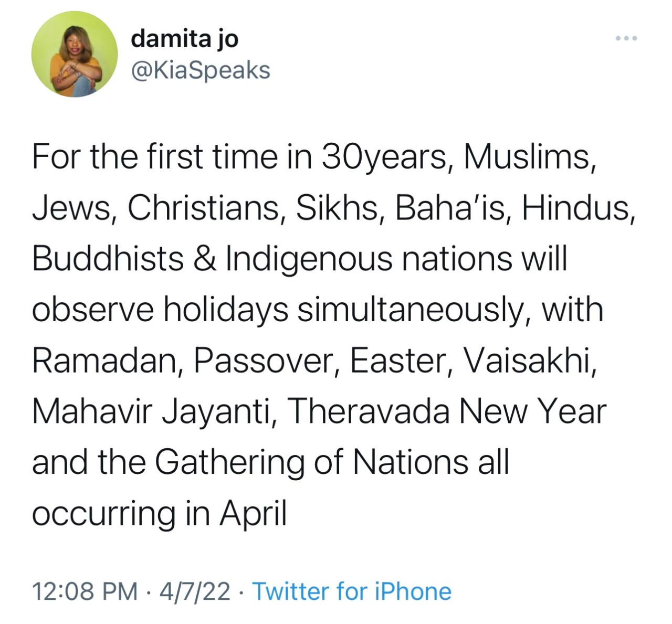This screenshot has height=624, width=672.
Task: Open the three-dot more options menu
Action: point(626,38)
